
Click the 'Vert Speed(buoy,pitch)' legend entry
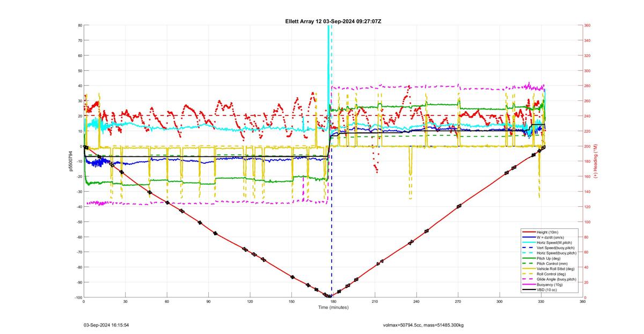tap(555, 248)
